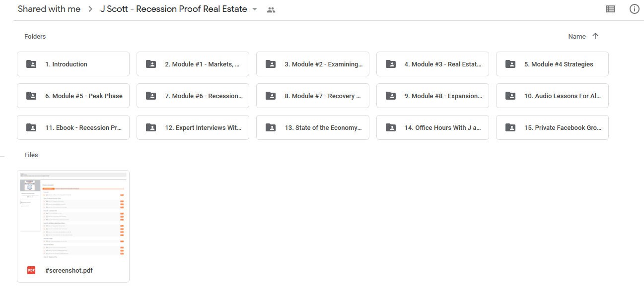Click the folder icon of 7. Module #6 - Recession
The width and height of the screenshot is (644, 292).
coord(151,96)
